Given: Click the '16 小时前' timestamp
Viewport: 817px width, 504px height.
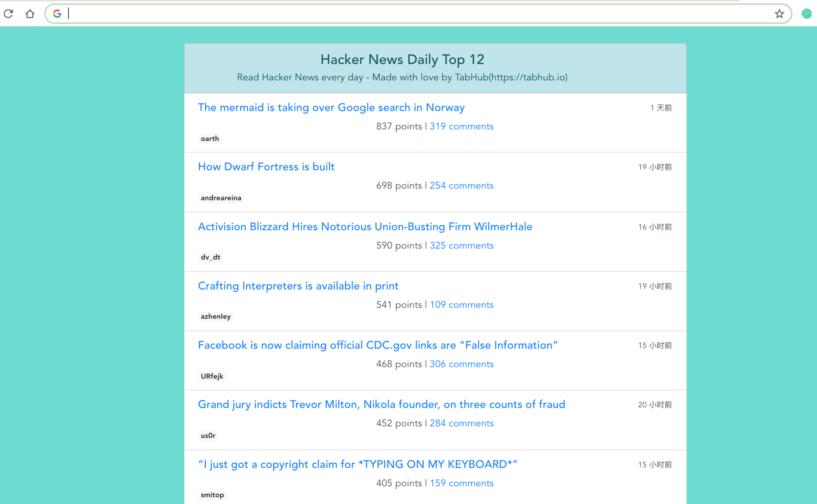Looking at the screenshot, I should pos(655,227).
